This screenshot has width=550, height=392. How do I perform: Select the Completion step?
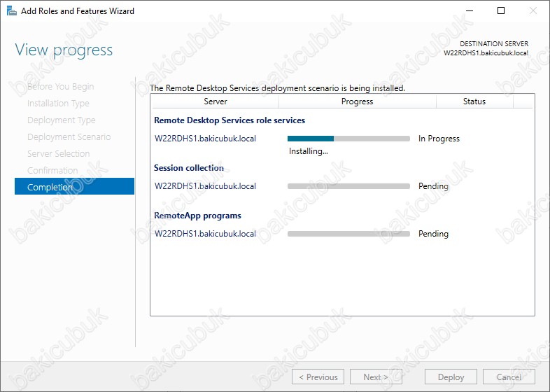(x=74, y=186)
